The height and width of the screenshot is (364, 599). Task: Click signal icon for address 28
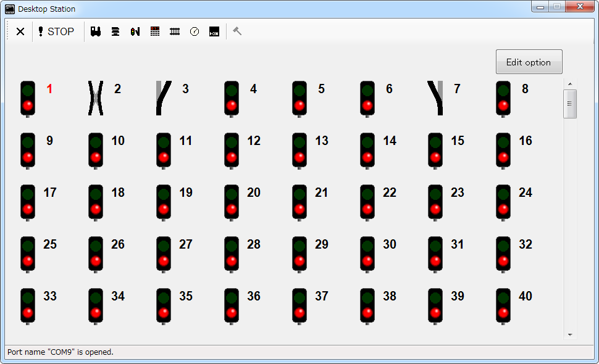232,254
